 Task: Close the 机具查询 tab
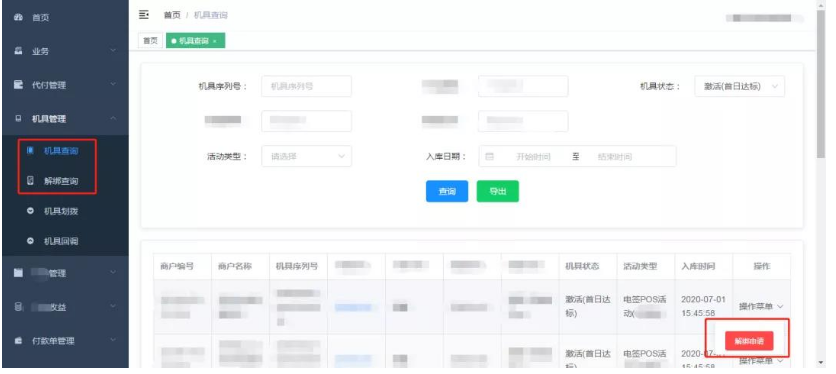215,41
